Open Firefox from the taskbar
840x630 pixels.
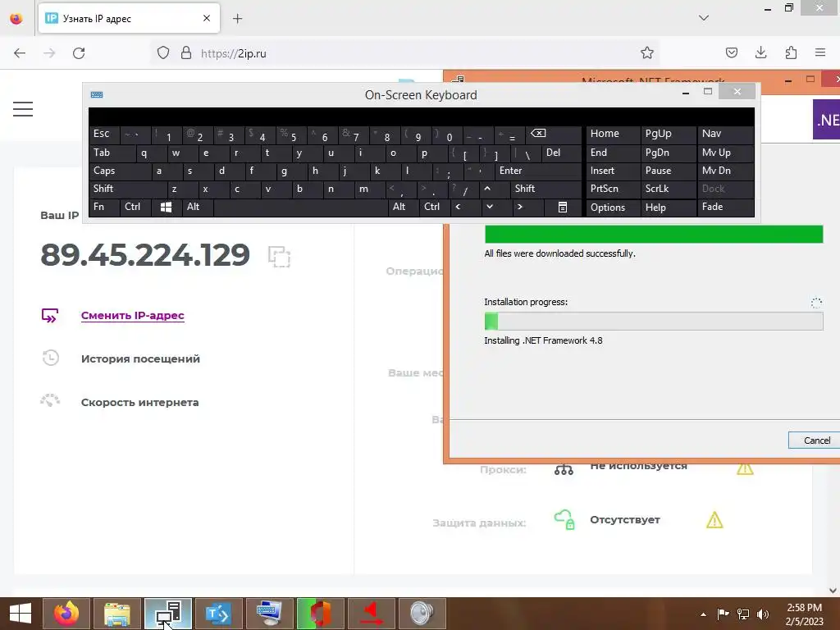tap(66, 614)
